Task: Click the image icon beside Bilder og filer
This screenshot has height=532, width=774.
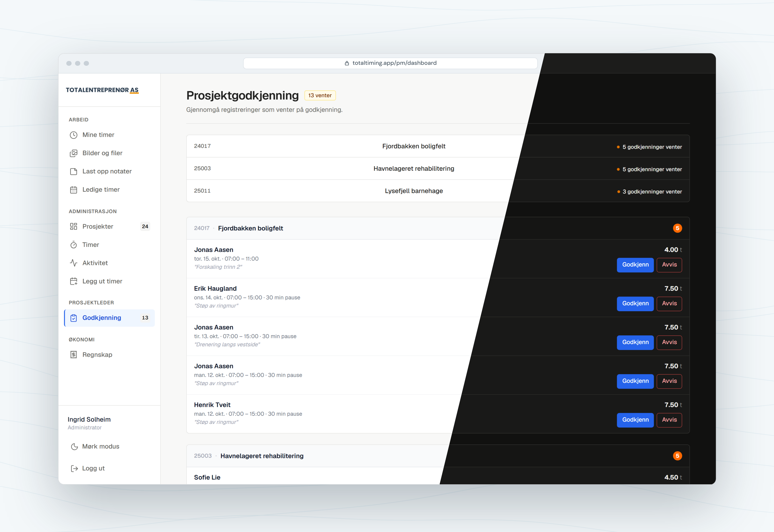Action: click(73, 153)
